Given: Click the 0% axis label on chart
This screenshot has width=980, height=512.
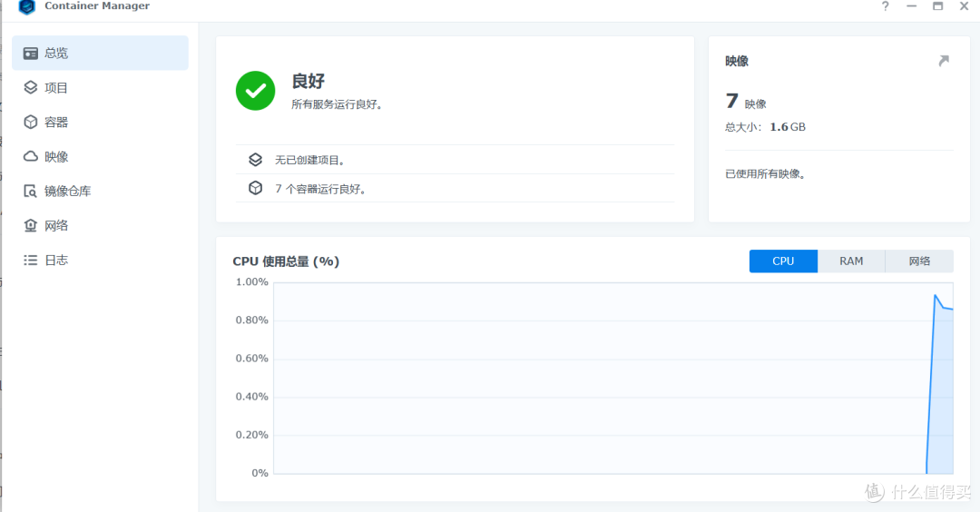Looking at the screenshot, I should pyautogui.click(x=260, y=473).
